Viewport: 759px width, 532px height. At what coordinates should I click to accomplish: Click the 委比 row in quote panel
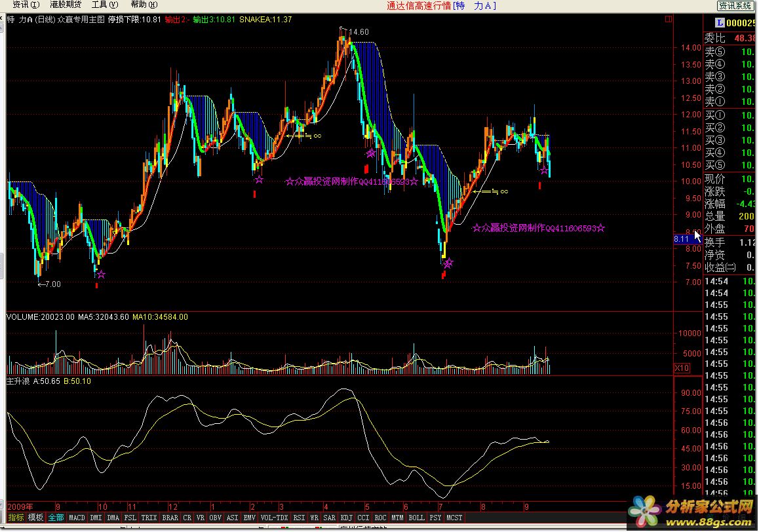click(730, 38)
